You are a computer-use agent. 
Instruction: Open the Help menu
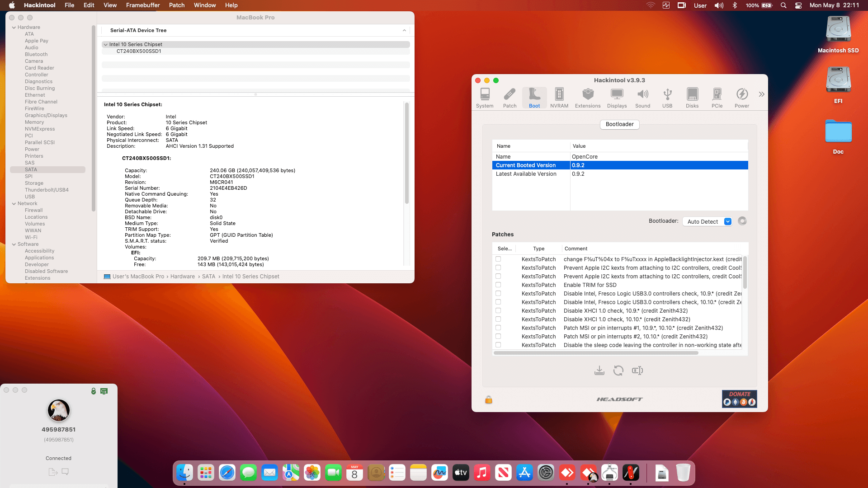[231, 5]
